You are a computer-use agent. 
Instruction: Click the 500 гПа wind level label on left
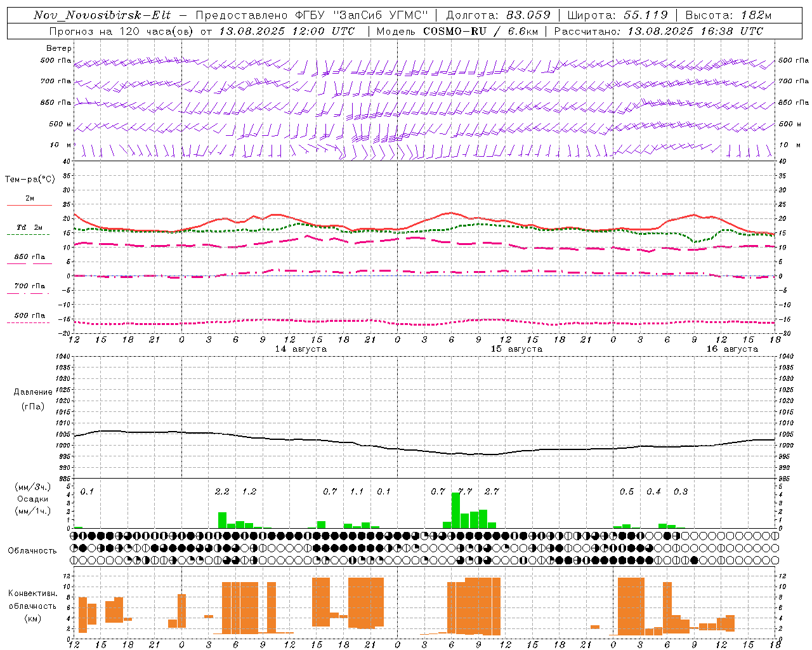(56, 61)
